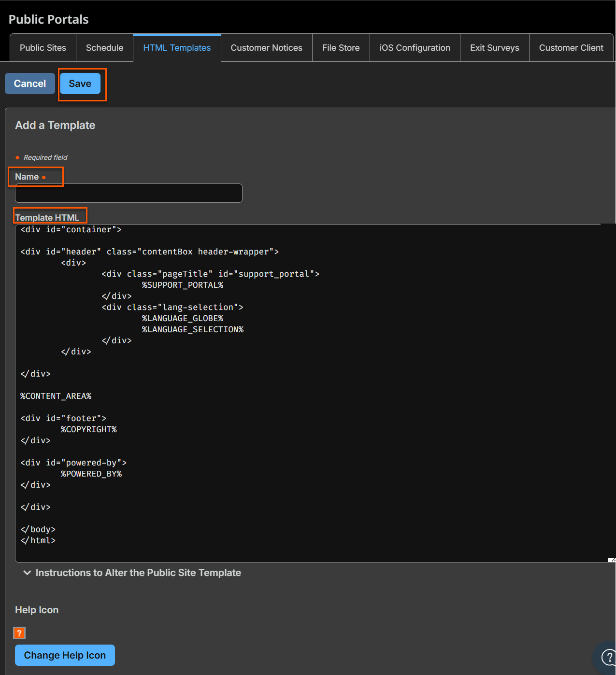Focus the Name input field

pos(129,193)
